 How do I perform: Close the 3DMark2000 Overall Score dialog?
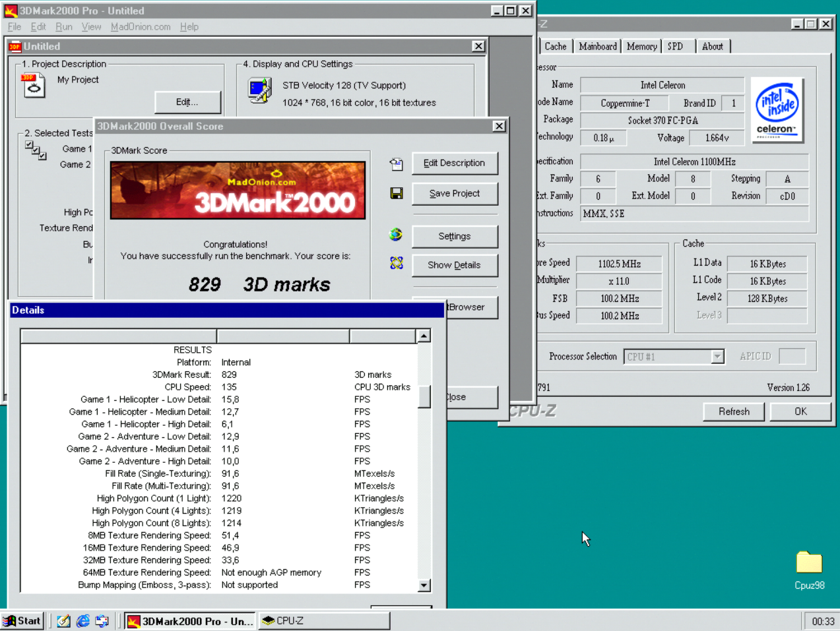500,126
